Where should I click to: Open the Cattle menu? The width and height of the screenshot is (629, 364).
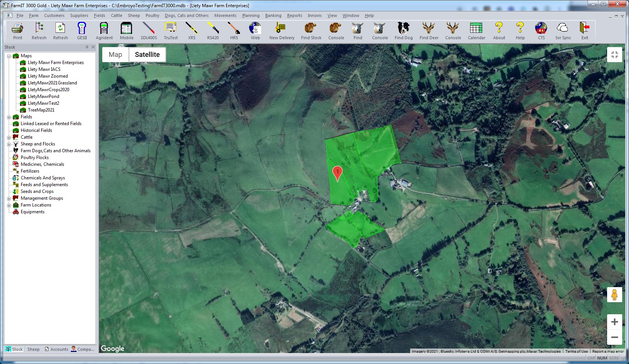point(117,15)
